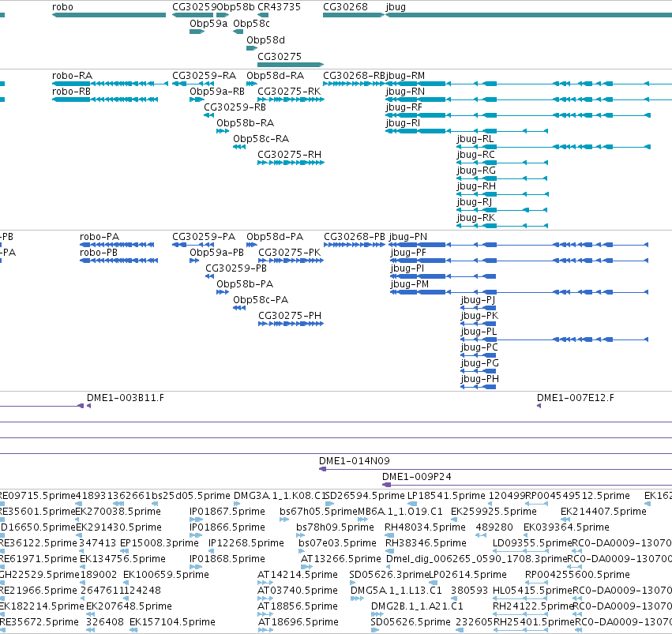Image resolution: width=672 pixels, height=634 pixels.
Task: Click the CG30268-PB protein label
Action: tap(355, 237)
